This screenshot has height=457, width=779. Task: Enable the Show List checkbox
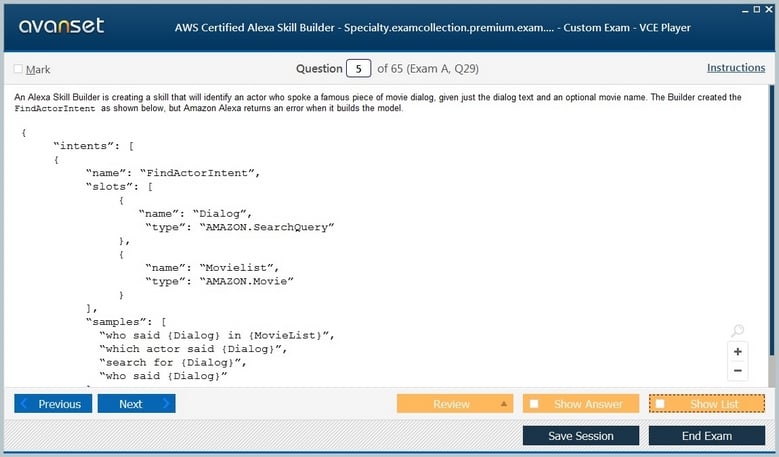pyautogui.click(x=660, y=404)
